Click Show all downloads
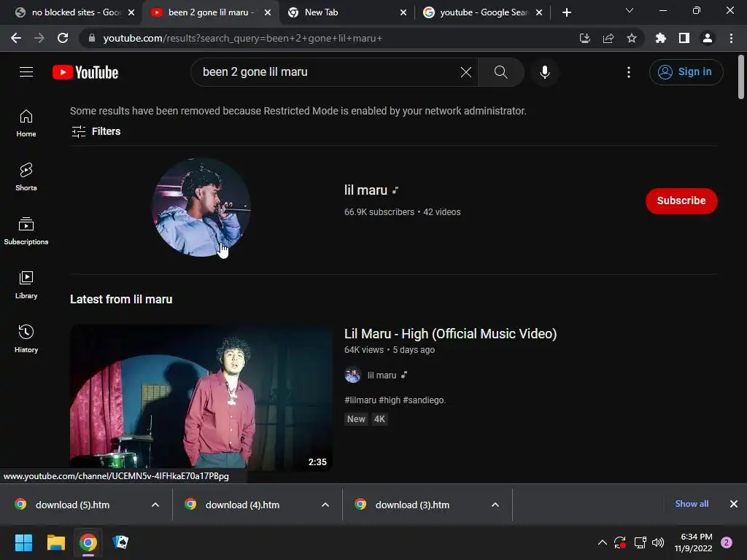Image resolution: width=747 pixels, height=560 pixels. (x=692, y=504)
